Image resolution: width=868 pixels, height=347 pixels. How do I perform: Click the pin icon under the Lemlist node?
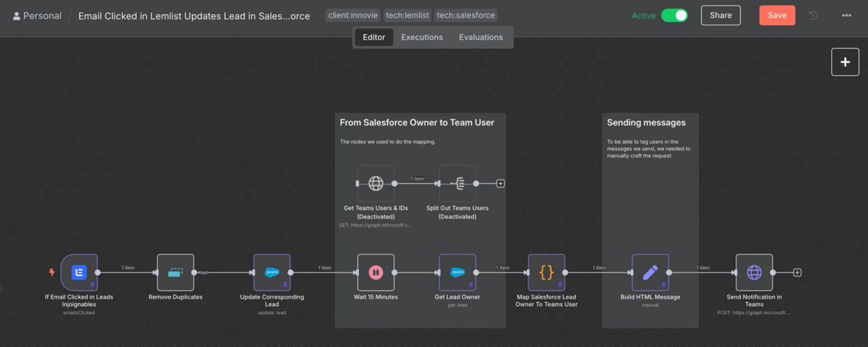pos(92,285)
